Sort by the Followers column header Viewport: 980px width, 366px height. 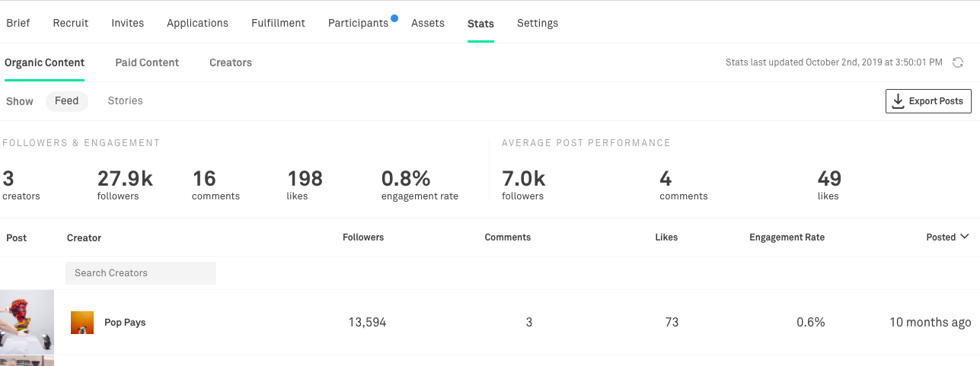363,237
